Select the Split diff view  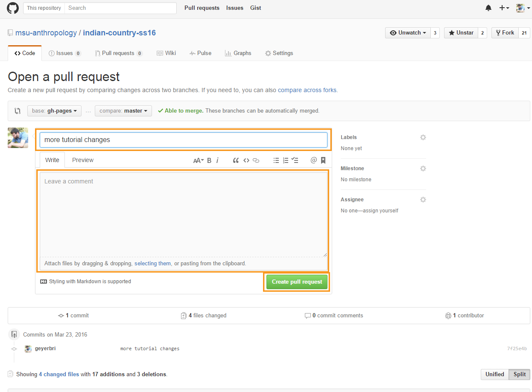(x=519, y=374)
